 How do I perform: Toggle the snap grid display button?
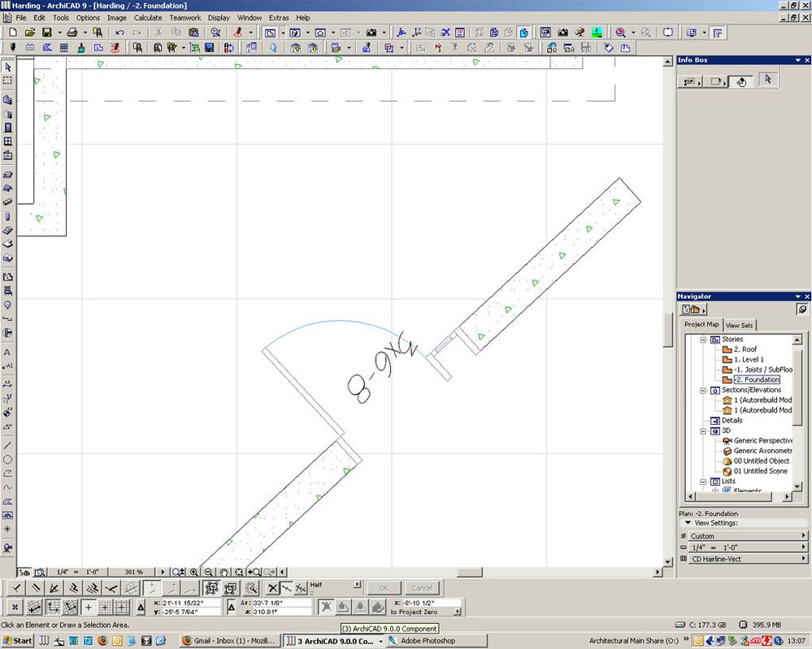(x=105, y=607)
